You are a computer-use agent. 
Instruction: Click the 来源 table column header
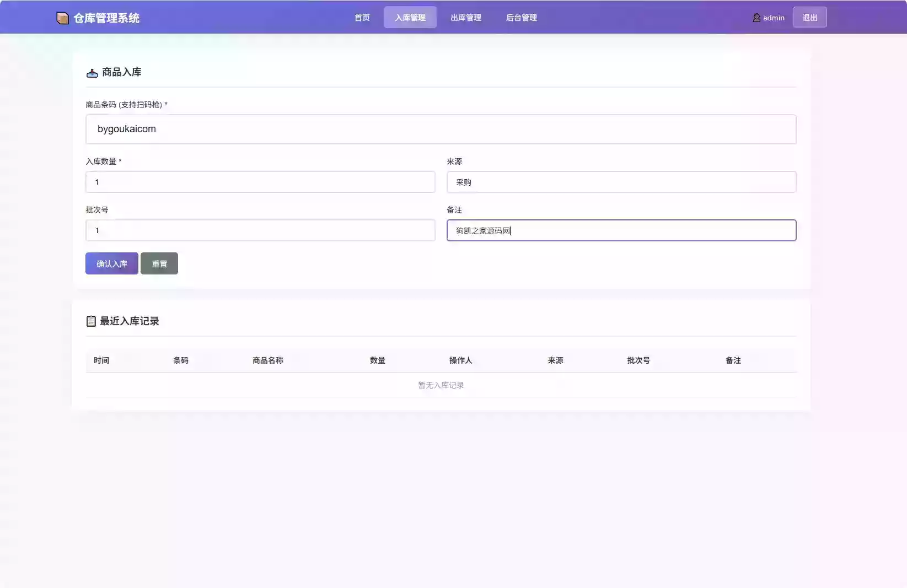[x=555, y=360]
